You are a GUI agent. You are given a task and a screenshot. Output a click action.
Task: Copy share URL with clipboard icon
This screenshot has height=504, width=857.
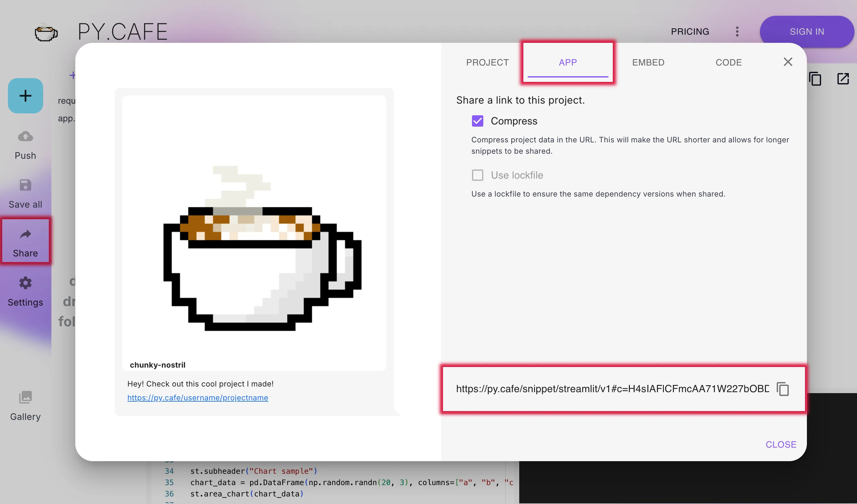click(783, 389)
